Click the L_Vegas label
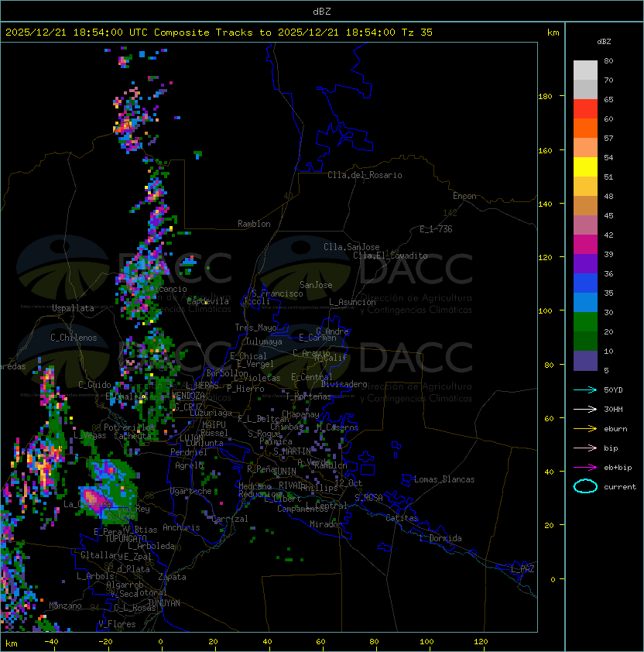The height and width of the screenshot is (652, 644). point(90,435)
